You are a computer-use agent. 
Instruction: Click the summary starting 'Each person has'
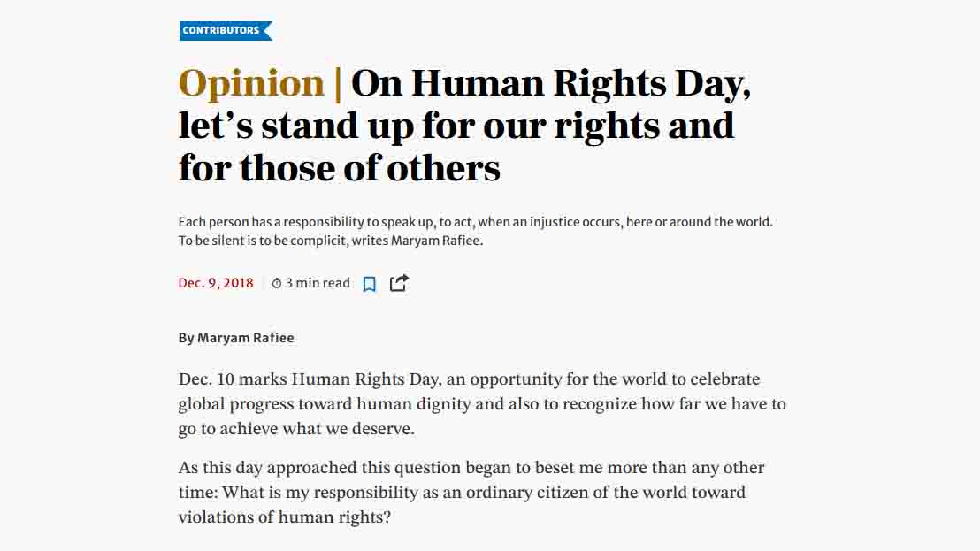tap(476, 231)
